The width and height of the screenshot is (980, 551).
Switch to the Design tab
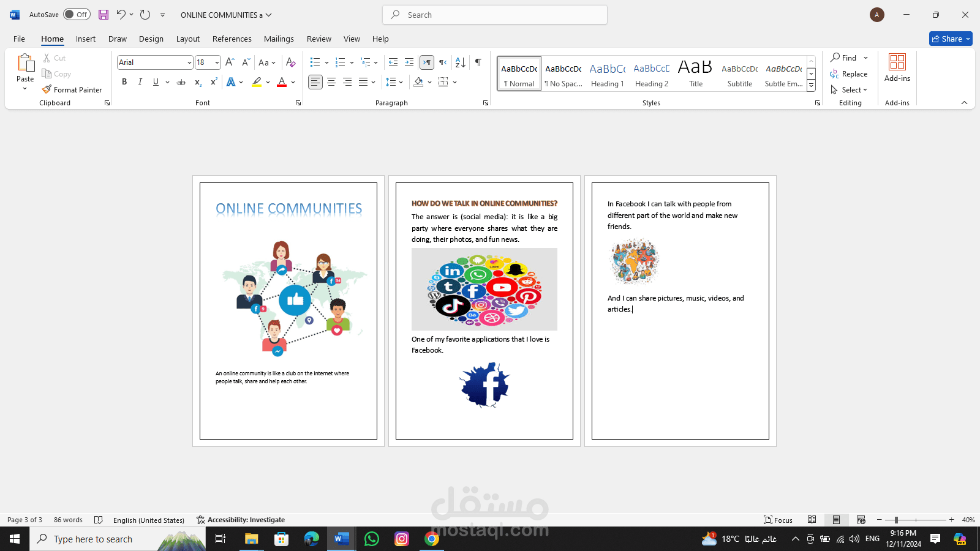tap(151, 39)
